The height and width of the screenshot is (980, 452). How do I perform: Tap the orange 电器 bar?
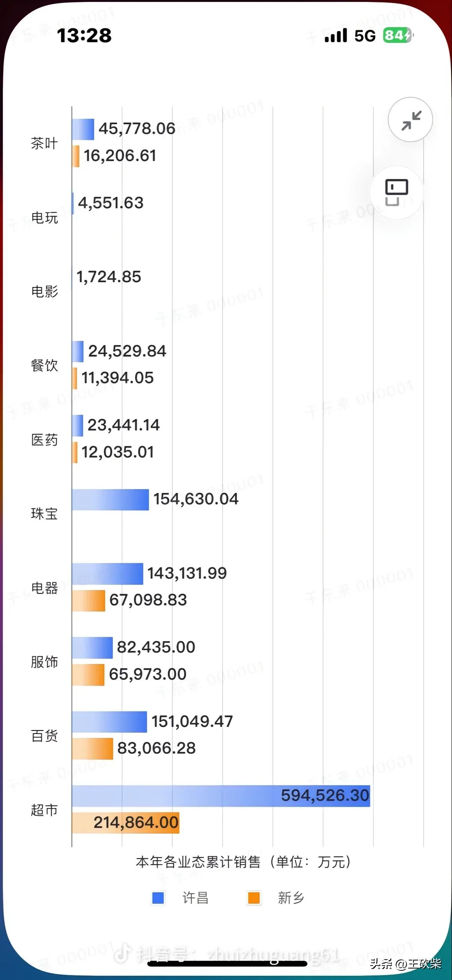[88, 600]
